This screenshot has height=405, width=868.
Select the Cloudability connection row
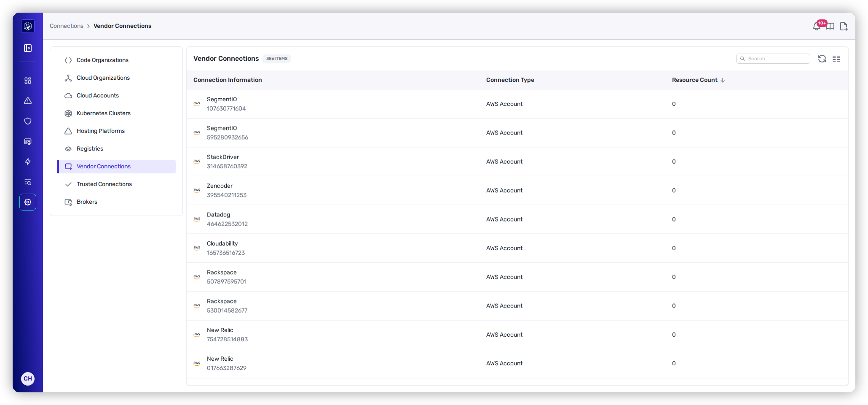[x=517, y=248]
